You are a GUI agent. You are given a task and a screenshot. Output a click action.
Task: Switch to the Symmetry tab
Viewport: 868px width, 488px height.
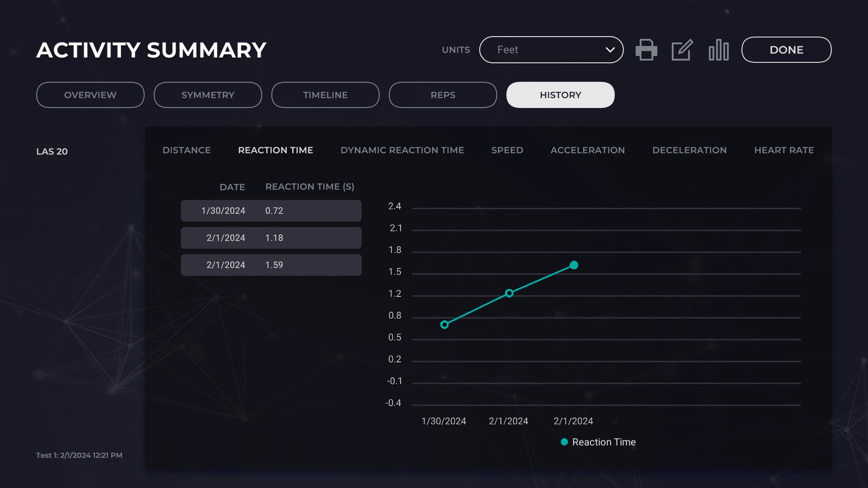click(208, 95)
